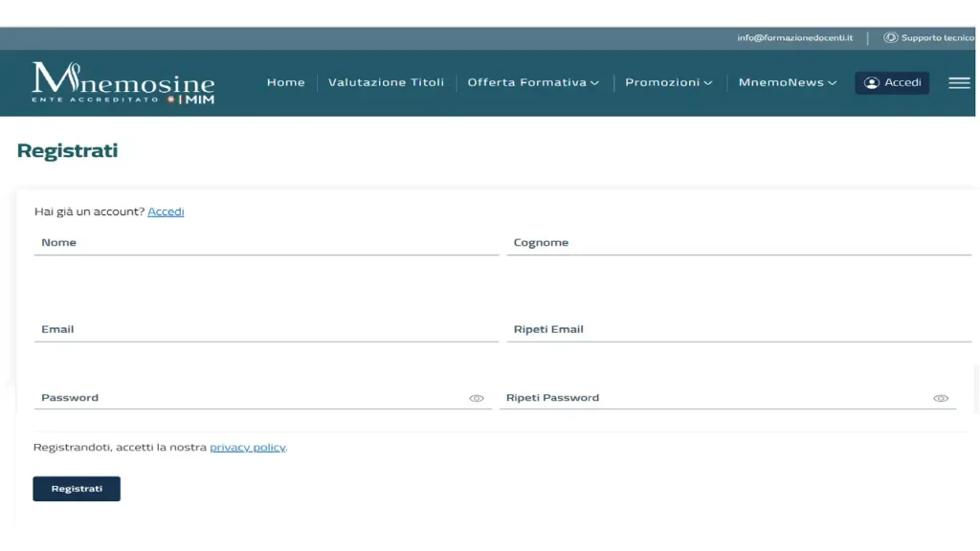980x551 pixels.
Task: Toggle visibility of Ripeti Password field
Action: click(941, 398)
